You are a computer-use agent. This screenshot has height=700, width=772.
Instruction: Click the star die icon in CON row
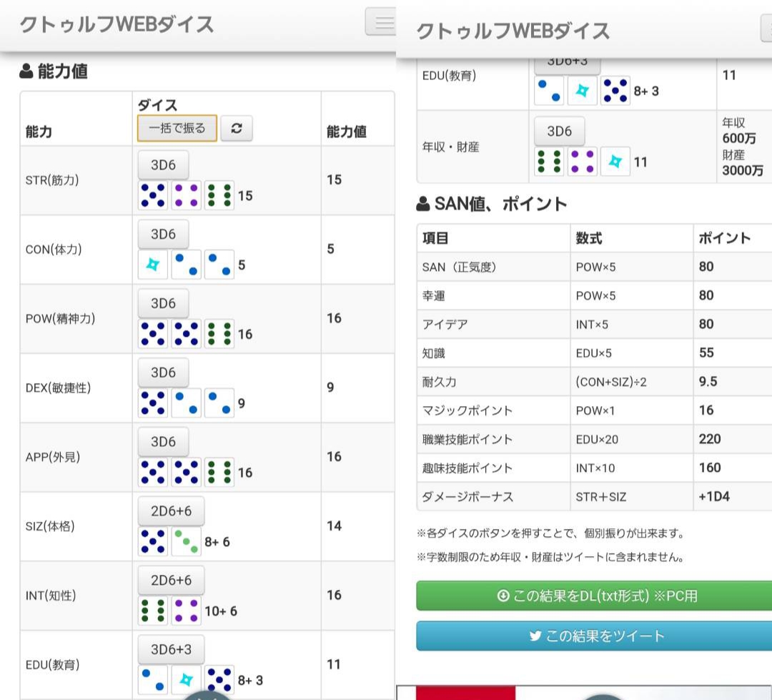point(153,265)
